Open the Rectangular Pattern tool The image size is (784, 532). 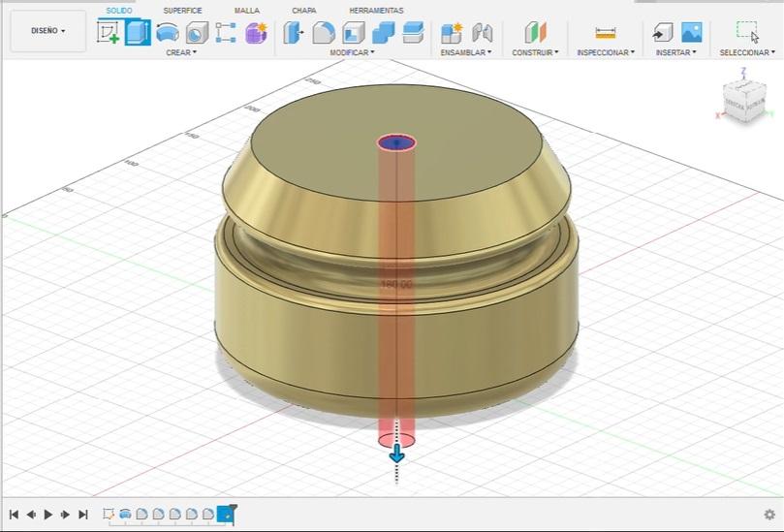coord(226,33)
